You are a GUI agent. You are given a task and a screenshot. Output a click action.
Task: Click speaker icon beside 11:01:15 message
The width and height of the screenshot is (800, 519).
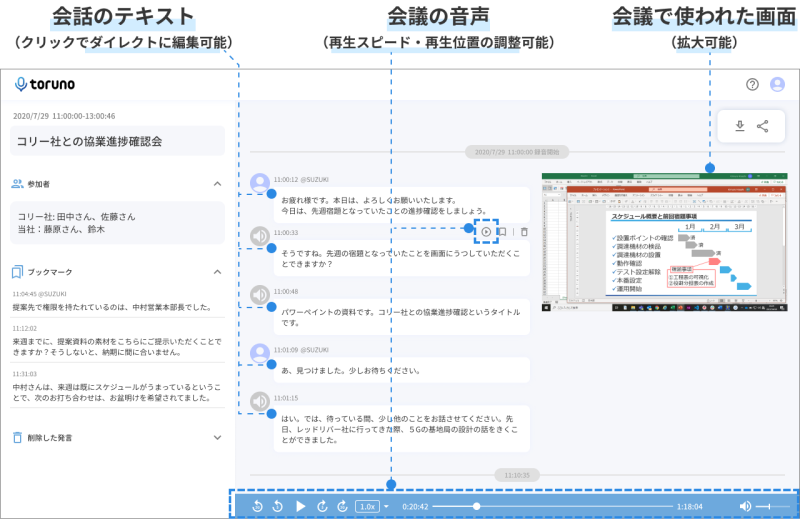[x=260, y=401]
